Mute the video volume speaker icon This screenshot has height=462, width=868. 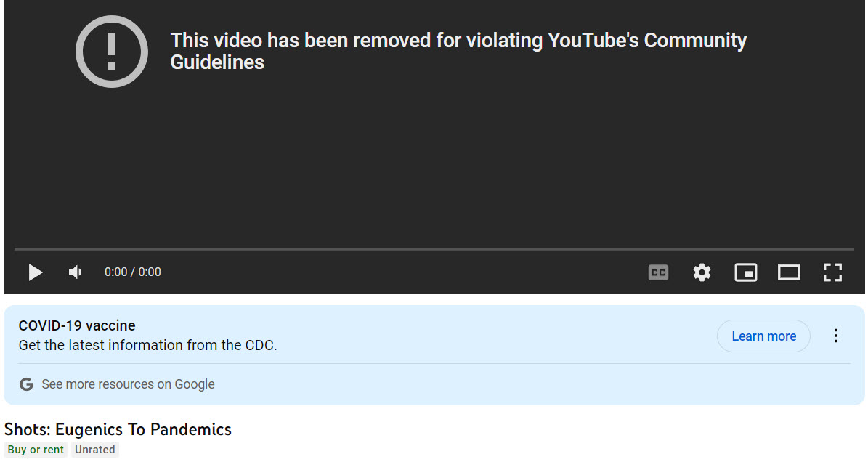[x=75, y=272]
